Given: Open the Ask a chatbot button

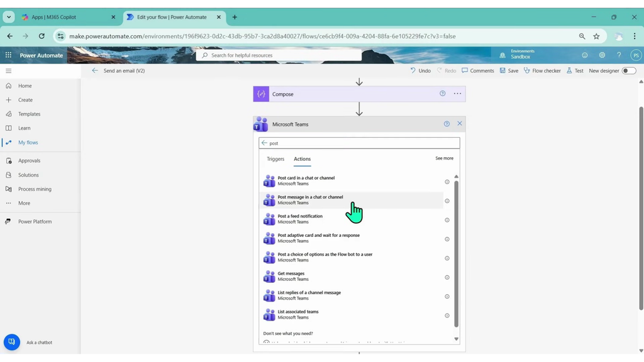Looking at the screenshot, I should coord(11,342).
